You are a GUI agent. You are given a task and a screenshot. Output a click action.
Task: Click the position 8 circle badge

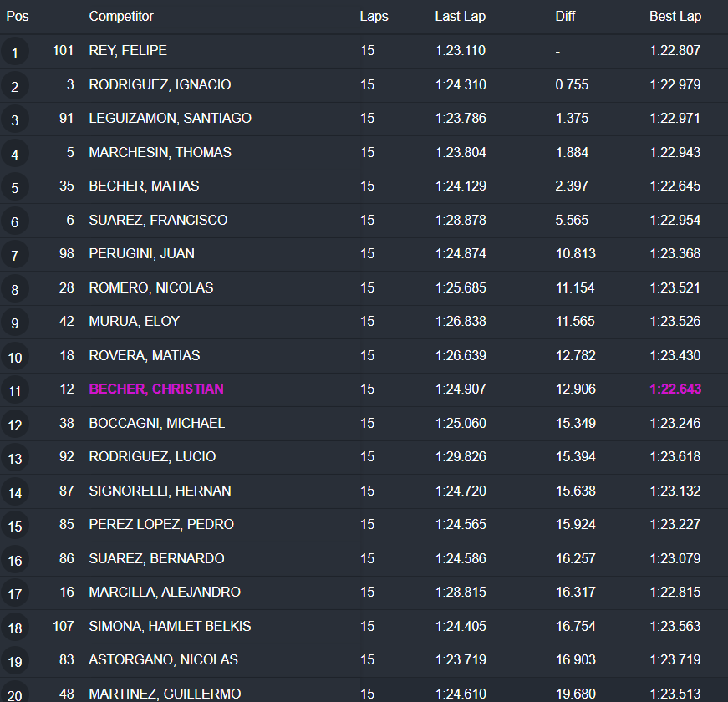[15, 290]
